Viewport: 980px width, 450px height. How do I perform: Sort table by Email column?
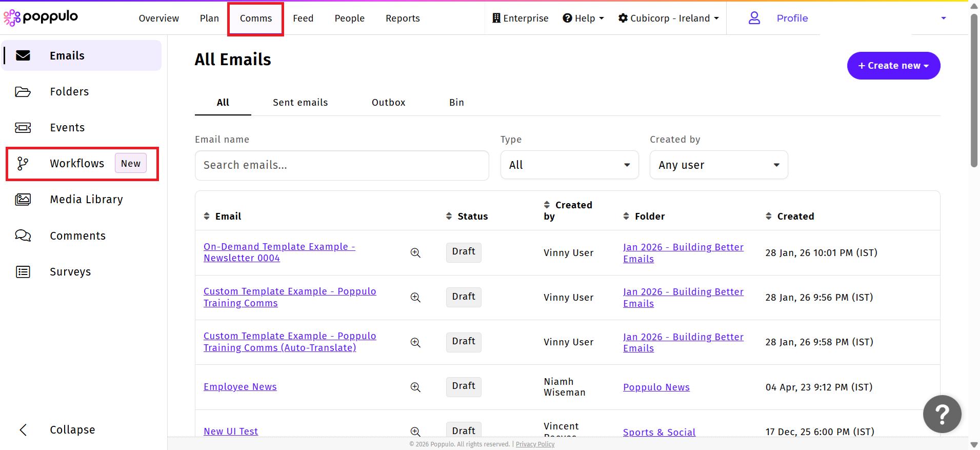pyautogui.click(x=207, y=216)
